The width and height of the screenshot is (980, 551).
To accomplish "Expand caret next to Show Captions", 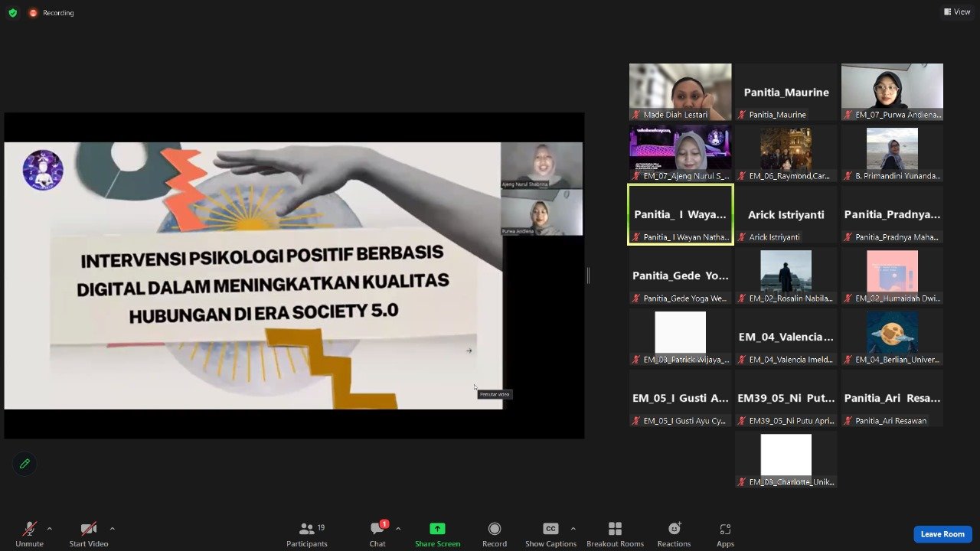I will point(573,529).
